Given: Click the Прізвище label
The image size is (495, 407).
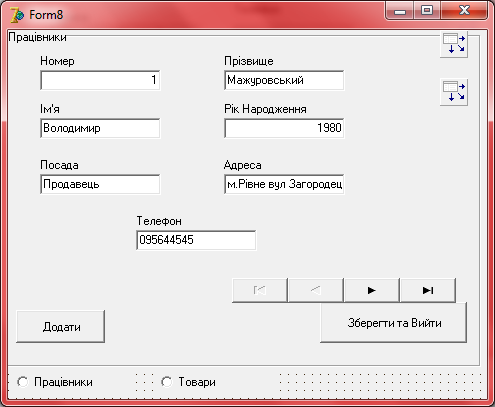Looking at the screenshot, I should pyautogui.click(x=249, y=61).
